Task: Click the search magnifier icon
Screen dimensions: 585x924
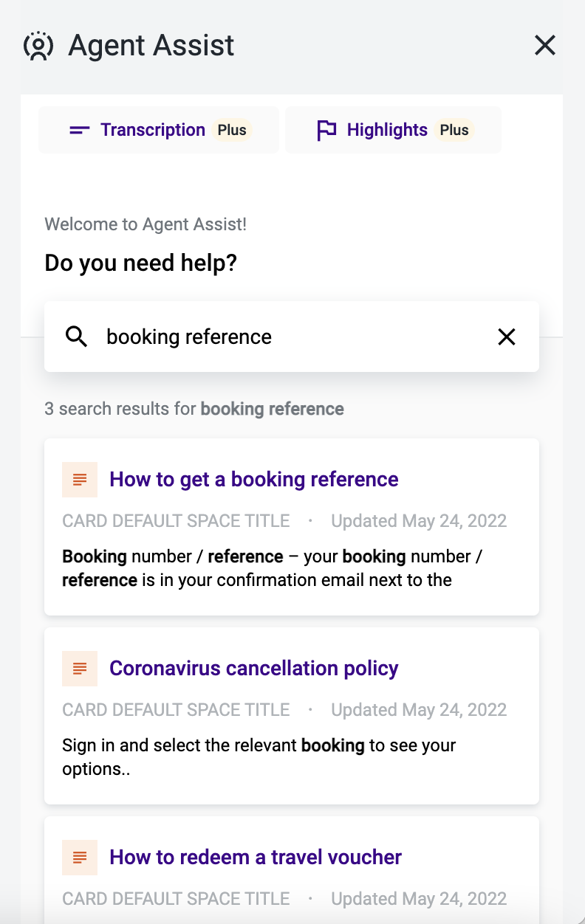Action: tap(77, 337)
